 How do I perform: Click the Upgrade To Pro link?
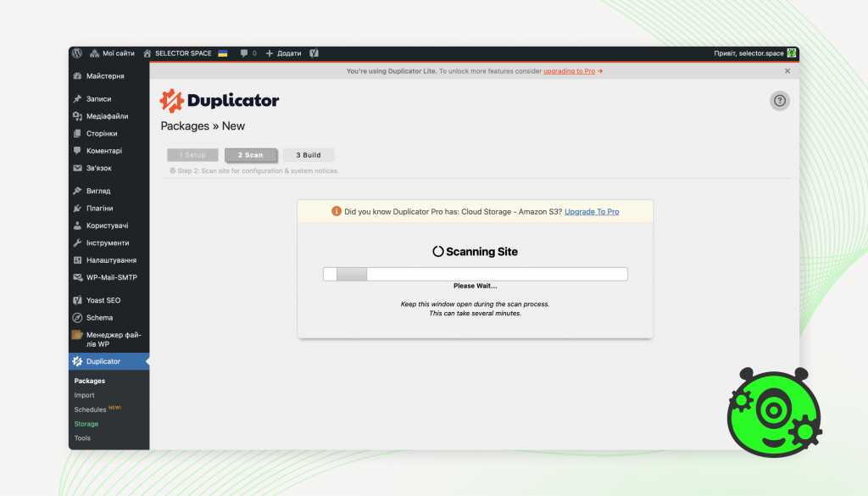pos(591,211)
